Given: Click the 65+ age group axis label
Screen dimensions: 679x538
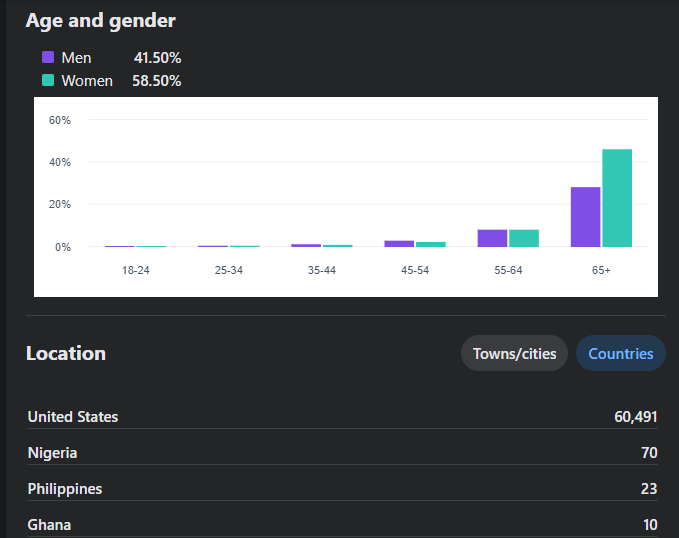Looking at the screenshot, I should coord(601,271).
